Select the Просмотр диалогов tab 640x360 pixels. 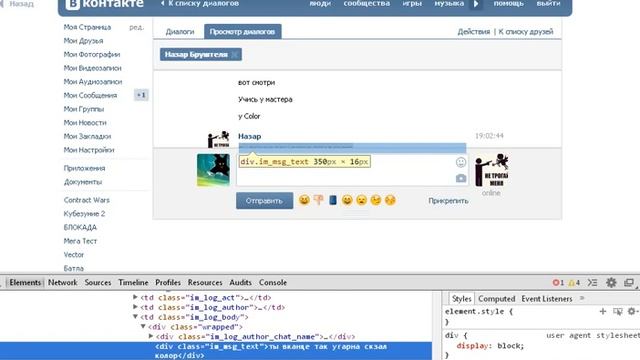(242, 32)
